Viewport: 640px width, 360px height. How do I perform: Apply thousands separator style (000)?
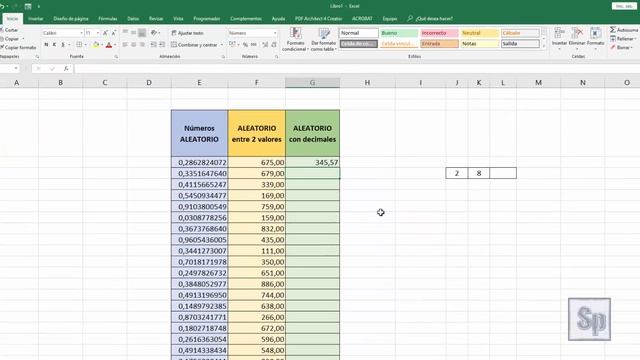(254, 44)
